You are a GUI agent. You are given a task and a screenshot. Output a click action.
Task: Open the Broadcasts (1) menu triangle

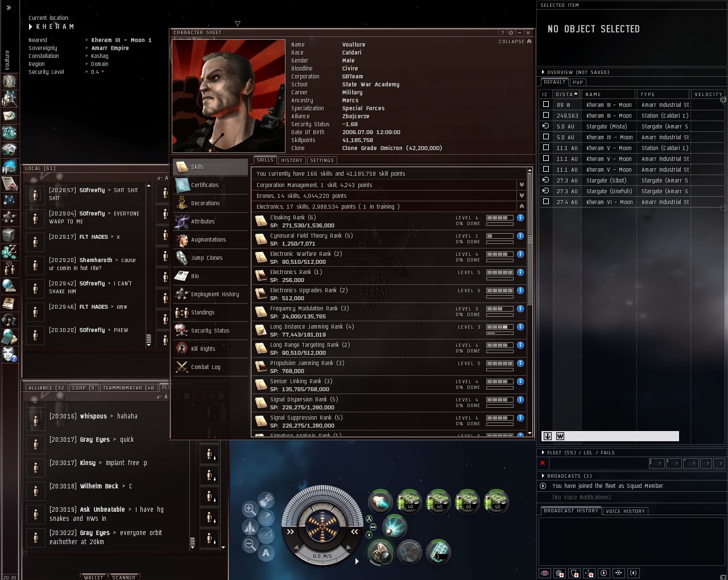click(x=543, y=476)
